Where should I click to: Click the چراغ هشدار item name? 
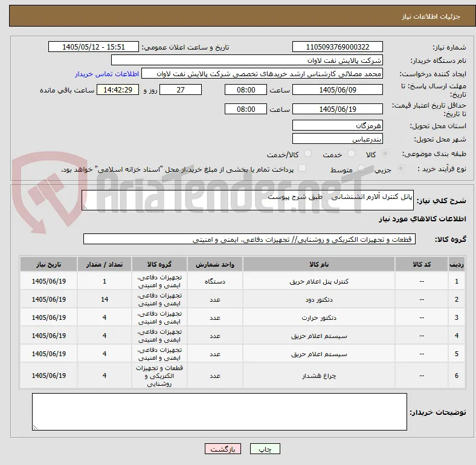click(319, 376)
